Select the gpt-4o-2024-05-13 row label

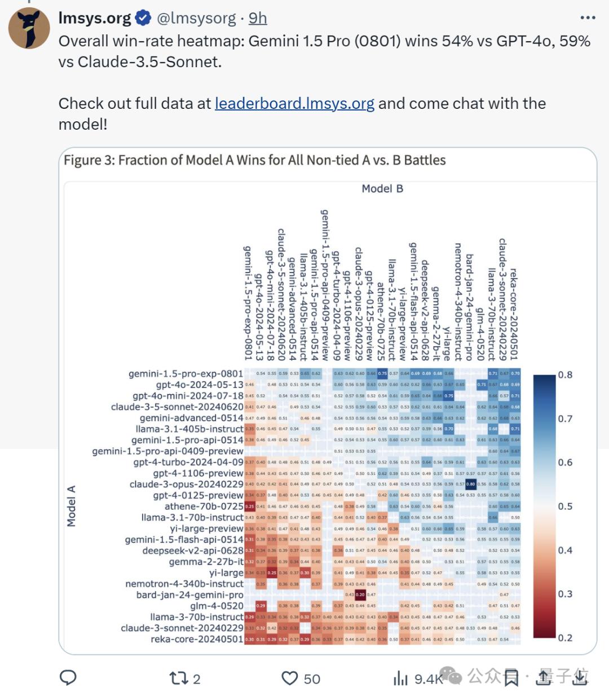point(200,385)
